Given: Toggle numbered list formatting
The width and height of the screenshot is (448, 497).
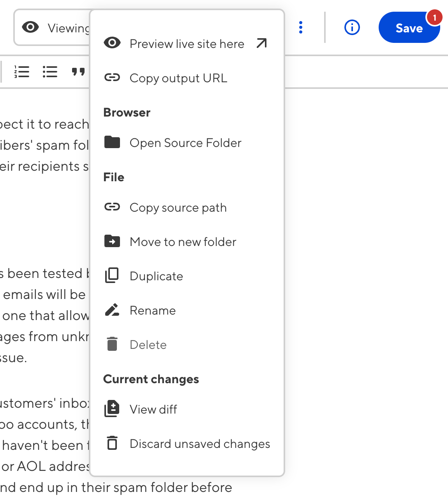Looking at the screenshot, I should pyautogui.click(x=22, y=72).
